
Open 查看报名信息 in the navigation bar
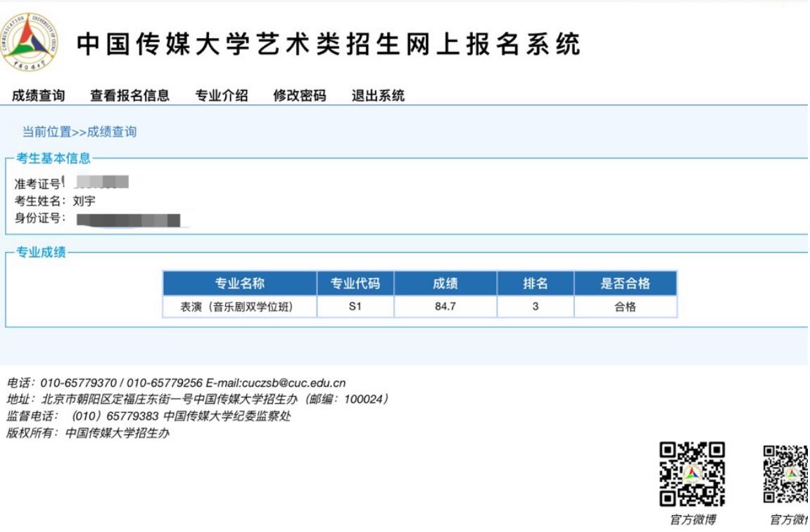(x=129, y=96)
